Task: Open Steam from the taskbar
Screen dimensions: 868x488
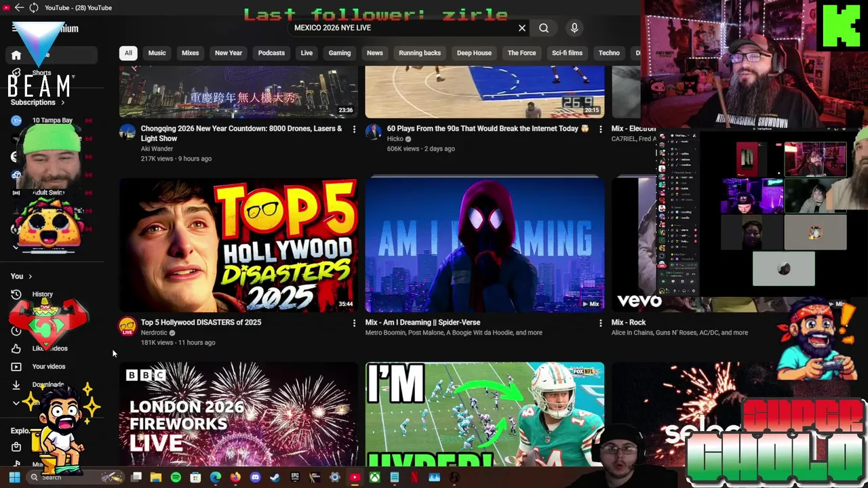Action: 275,477
